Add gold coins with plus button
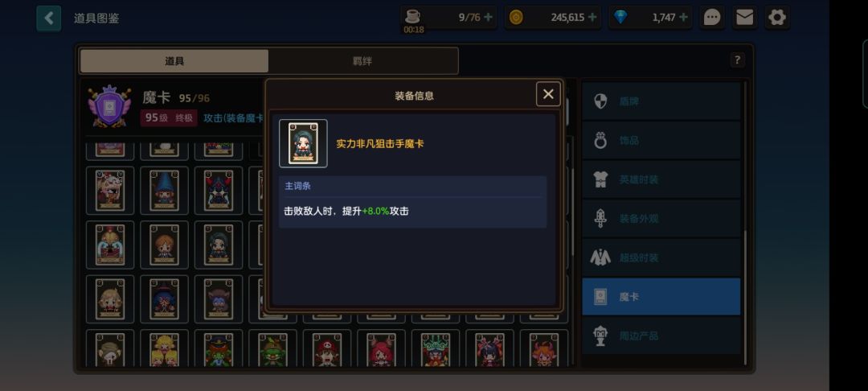The width and height of the screenshot is (868, 391). click(592, 17)
